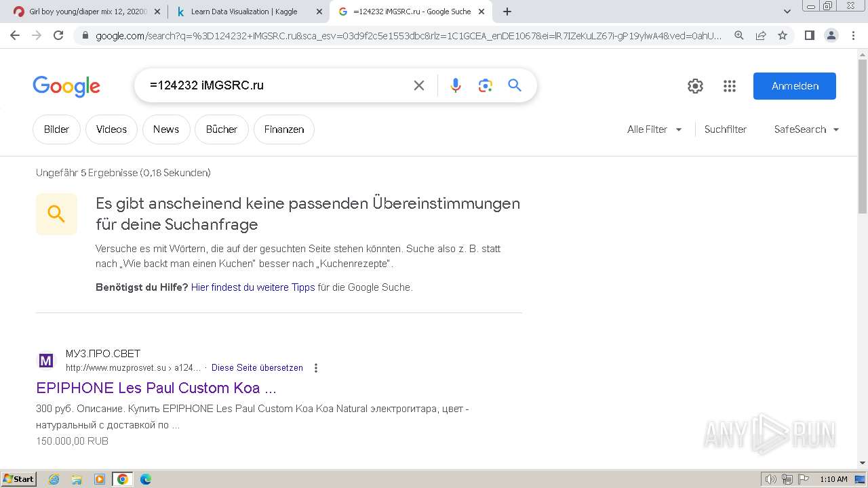Select the Bücher filter
This screenshot has width=868, height=488.
(222, 129)
